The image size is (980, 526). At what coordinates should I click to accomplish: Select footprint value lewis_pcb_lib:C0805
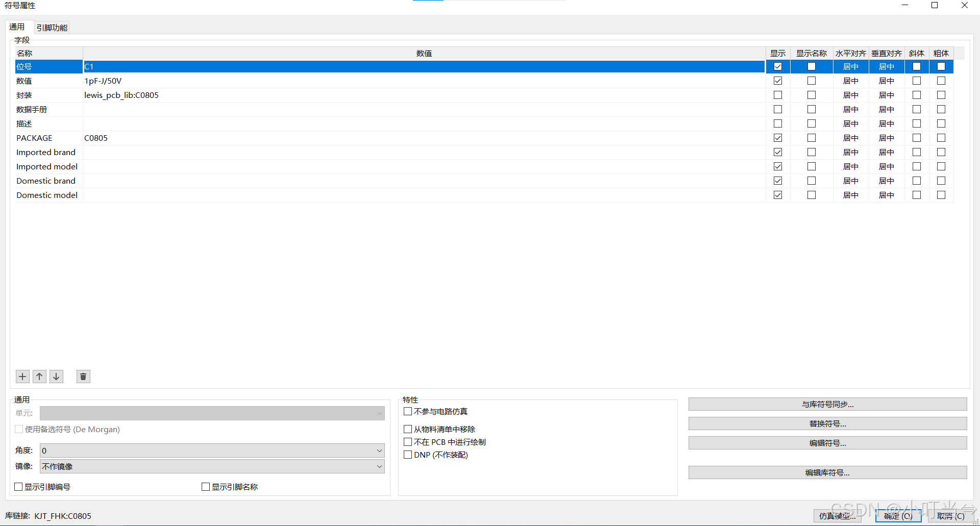[x=424, y=95]
